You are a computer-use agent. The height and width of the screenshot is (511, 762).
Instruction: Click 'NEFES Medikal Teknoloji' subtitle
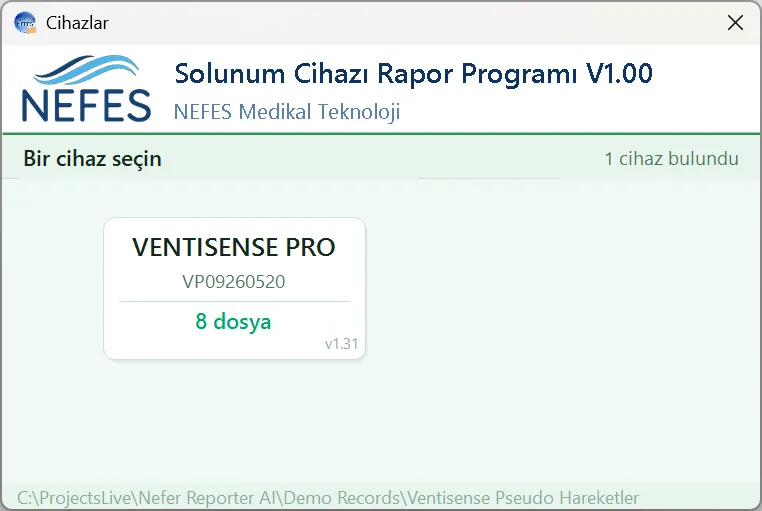point(287,112)
